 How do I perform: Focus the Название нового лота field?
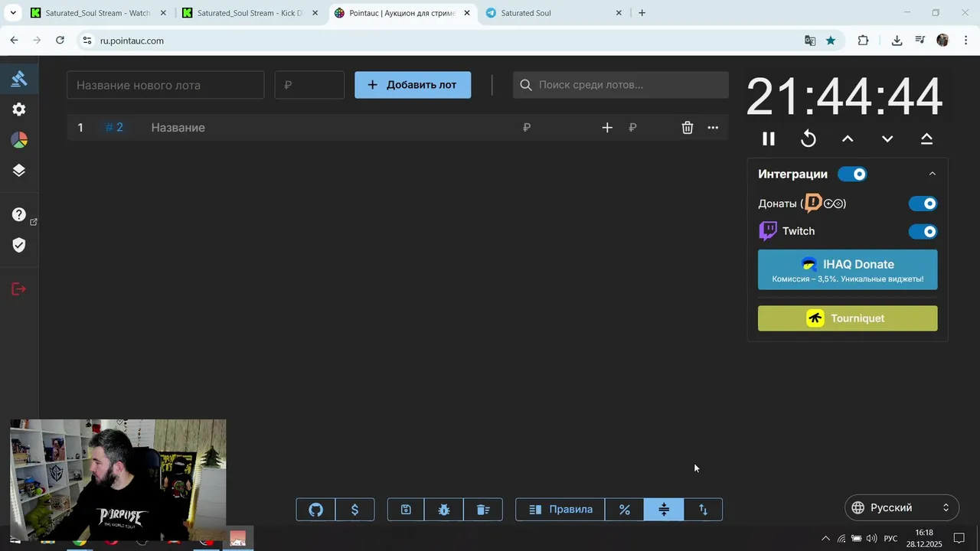(165, 85)
